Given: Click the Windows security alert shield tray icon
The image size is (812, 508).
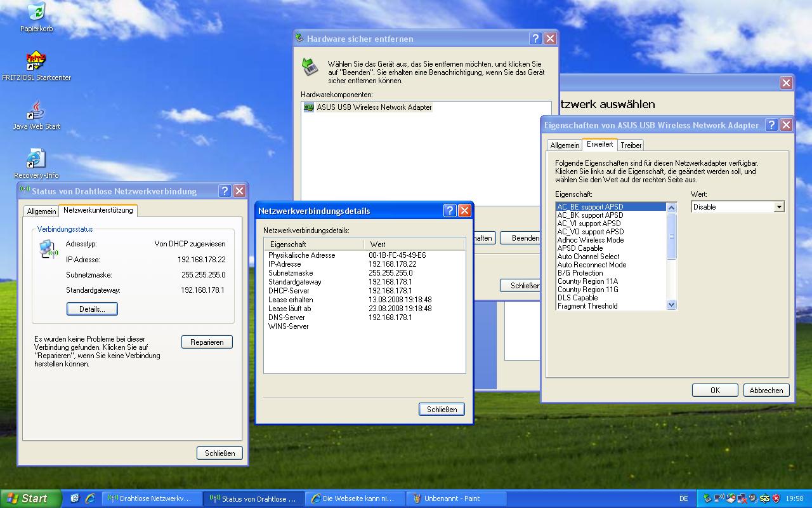Looking at the screenshot, I should pyautogui.click(x=730, y=498).
